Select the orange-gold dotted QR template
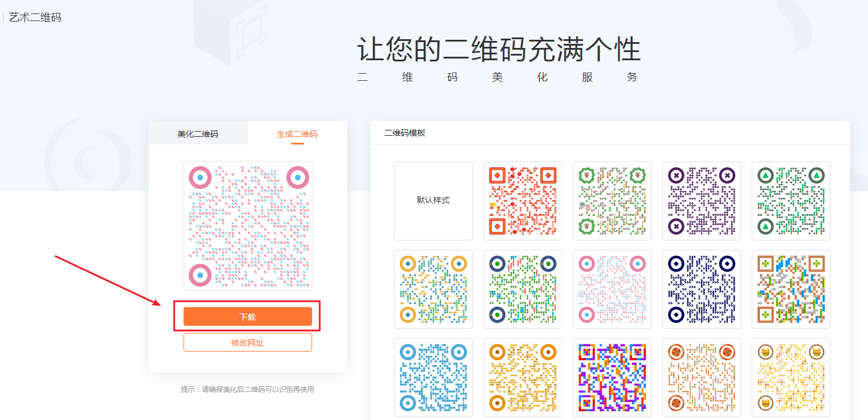This screenshot has height=420, width=868. tap(523, 377)
